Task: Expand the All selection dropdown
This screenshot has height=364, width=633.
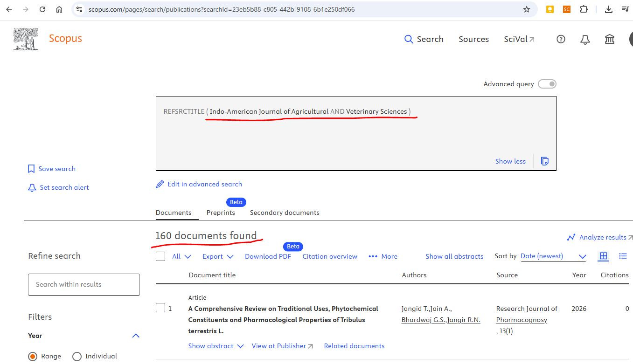Action: [181, 256]
